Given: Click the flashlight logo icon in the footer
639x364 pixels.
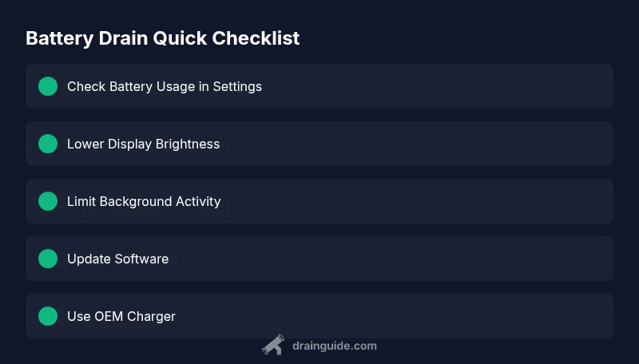Looking at the screenshot, I should [x=273, y=345].
